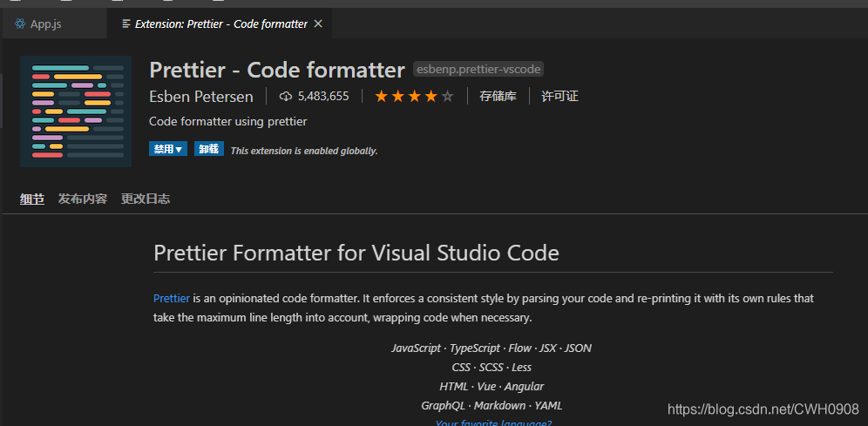Click 'Code formatter using prettier' description text
This screenshot has width=868, height=426.
[x=228, y=121]
